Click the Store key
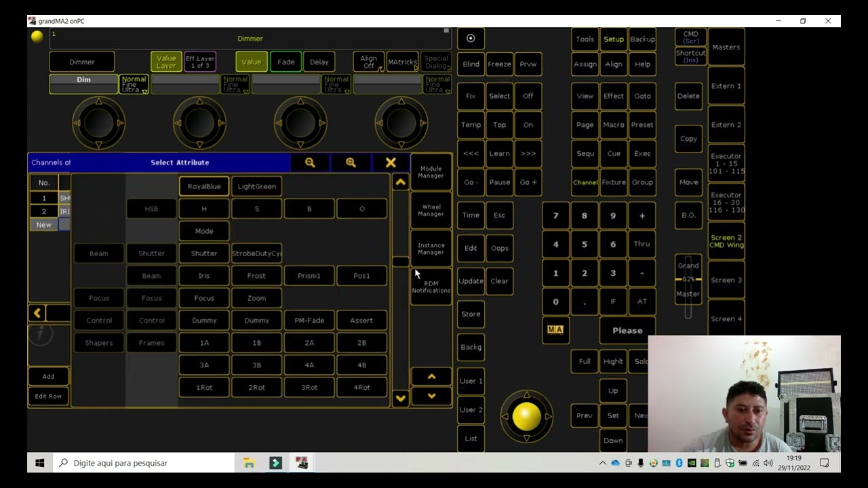 pos(471,314)
